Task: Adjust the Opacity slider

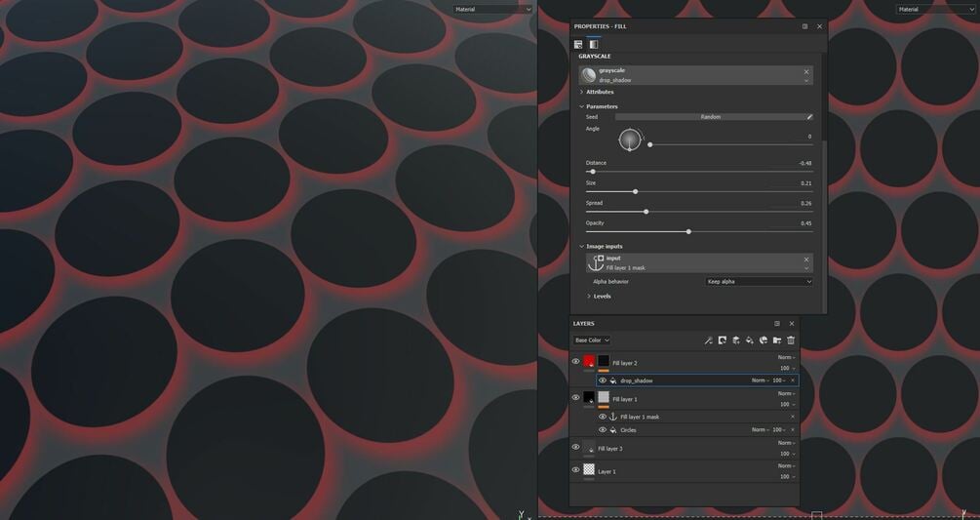Action: pyautogui.click(x=699, y=232)
